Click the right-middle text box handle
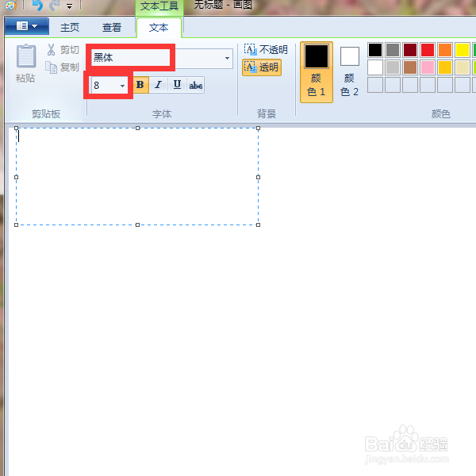The height and width of the screenshot is (476, 476). [x=259, y=177]
